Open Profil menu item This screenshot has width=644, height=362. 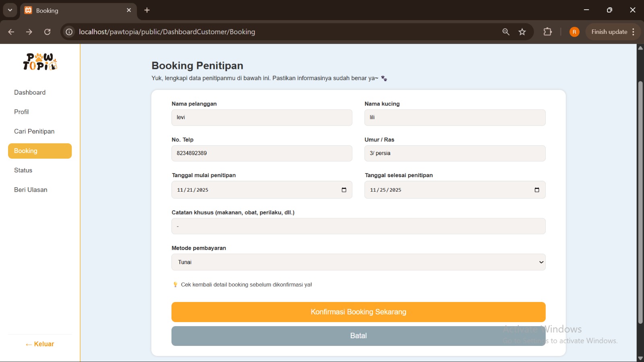pos(21,112)
